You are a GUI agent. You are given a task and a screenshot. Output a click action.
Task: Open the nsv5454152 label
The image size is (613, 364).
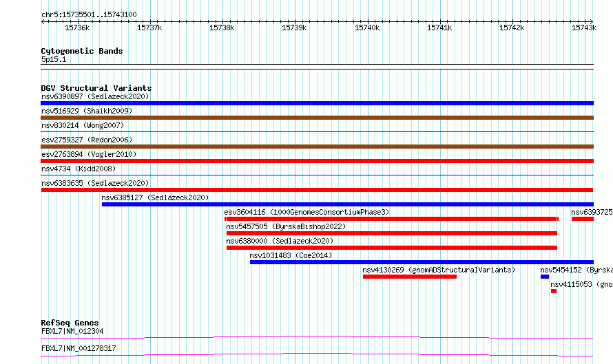pos(576,270)
